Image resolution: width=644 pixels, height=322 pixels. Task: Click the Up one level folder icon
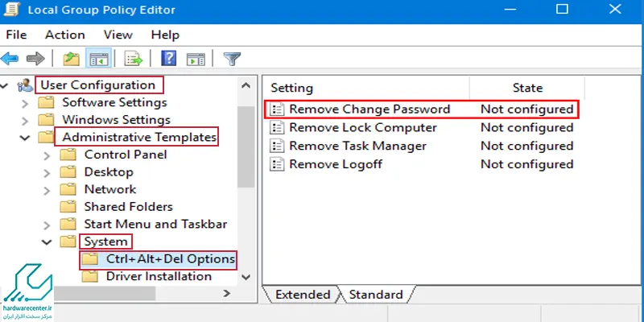(71, 59)
